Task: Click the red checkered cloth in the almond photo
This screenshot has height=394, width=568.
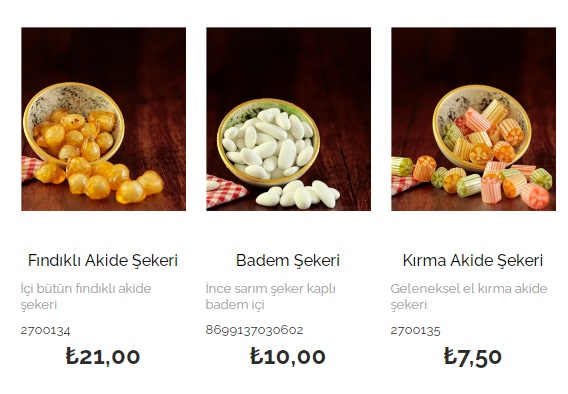Action: (x=226, y=191)
